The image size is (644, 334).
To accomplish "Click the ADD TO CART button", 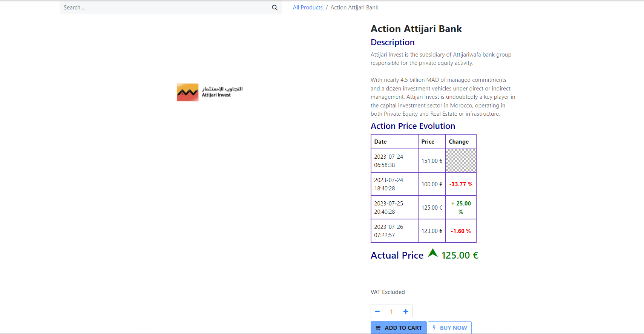I will pos(399,328).
